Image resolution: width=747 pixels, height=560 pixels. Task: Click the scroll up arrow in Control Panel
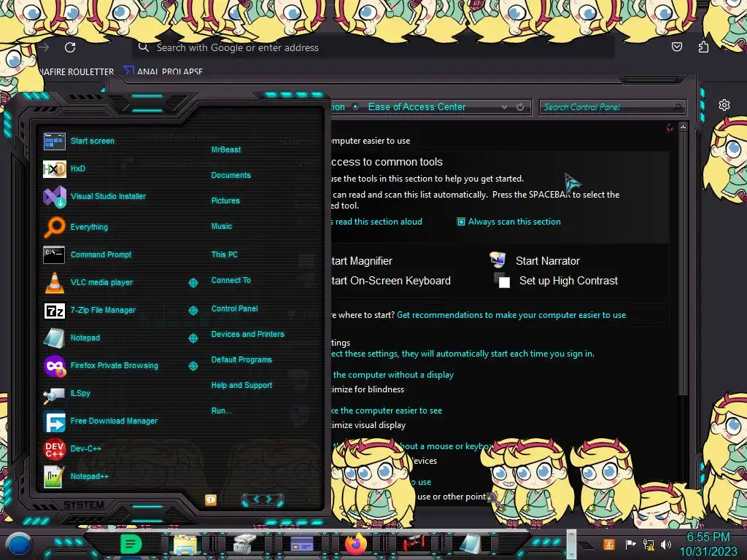(x=683, y=127)
